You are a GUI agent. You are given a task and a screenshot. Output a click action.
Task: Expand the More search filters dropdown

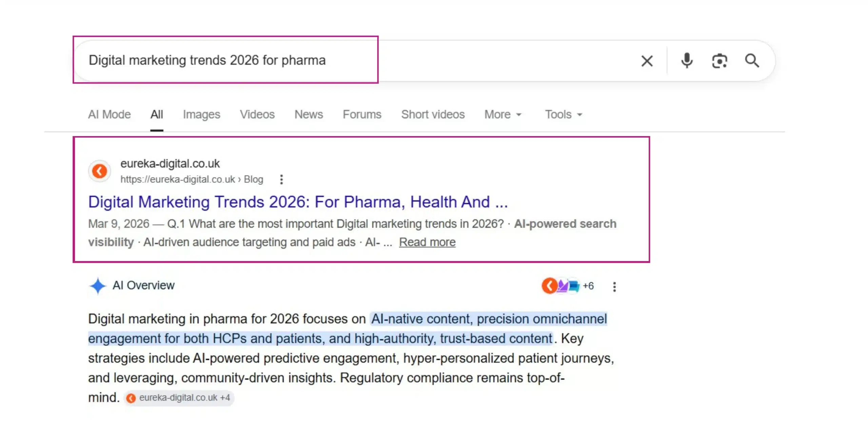click(502, 115)
